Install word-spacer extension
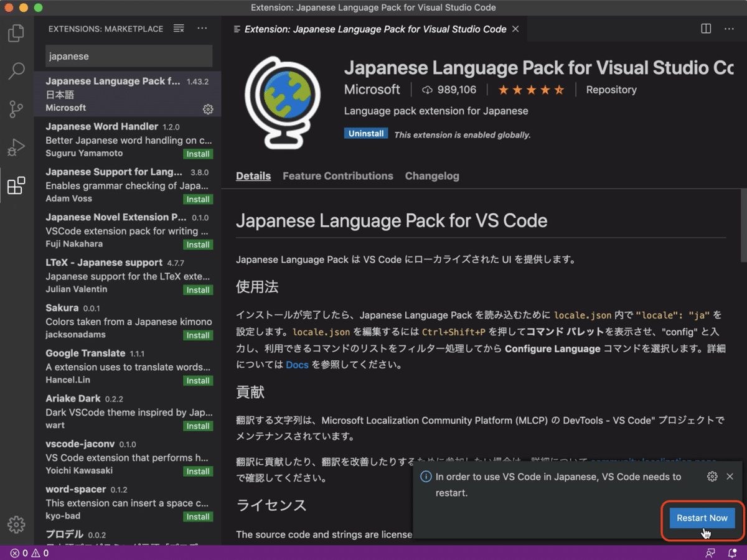 [x=198, y=517]
